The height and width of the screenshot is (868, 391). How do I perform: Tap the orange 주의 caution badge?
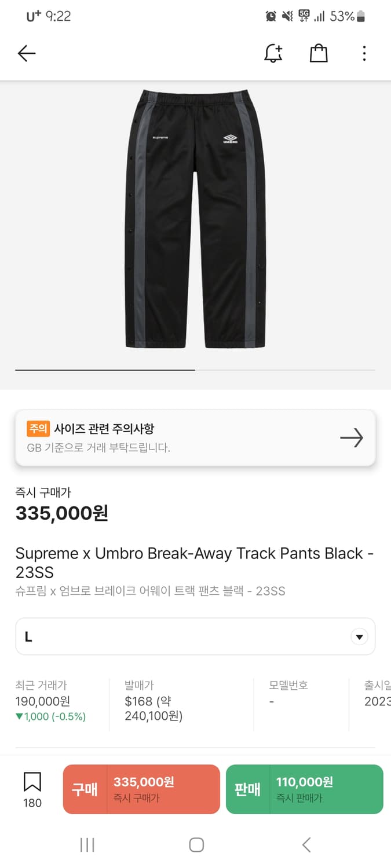point(38,429)
